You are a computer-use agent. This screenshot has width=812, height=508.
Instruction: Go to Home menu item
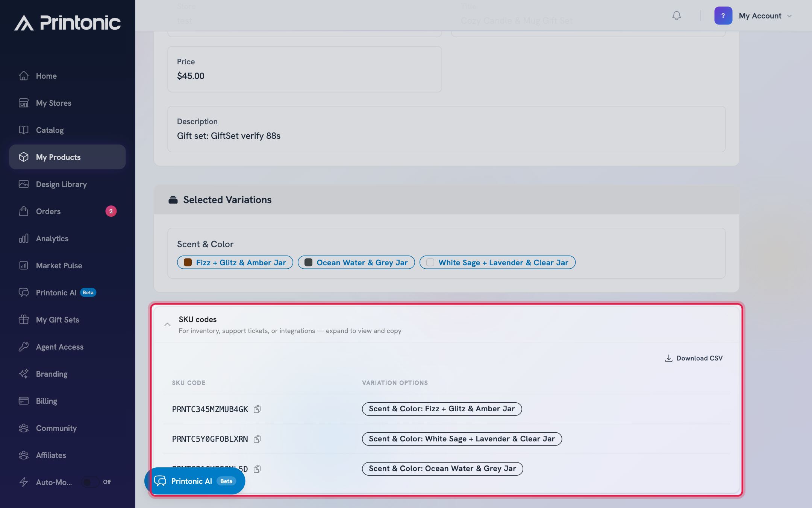67,76
